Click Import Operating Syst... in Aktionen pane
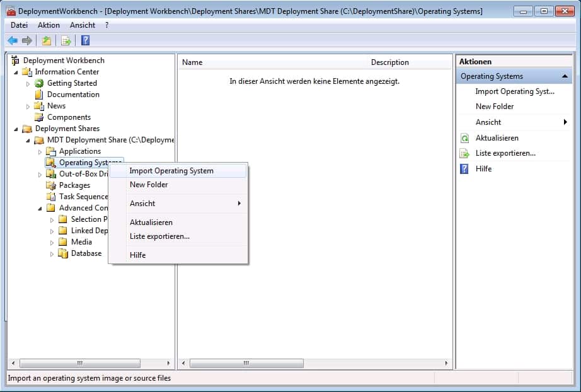581x392 pixels. (x=515, y=91)
